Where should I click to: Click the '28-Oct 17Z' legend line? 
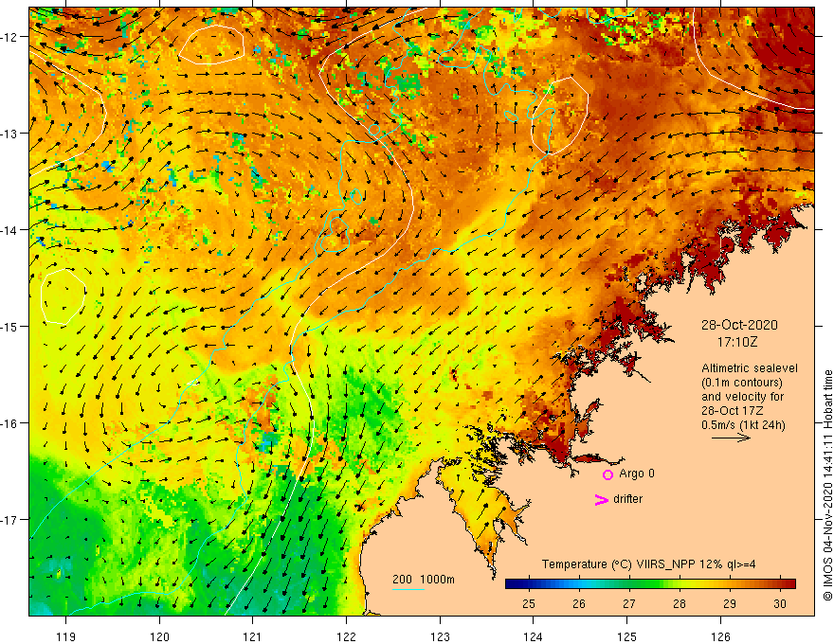[732, 411]
